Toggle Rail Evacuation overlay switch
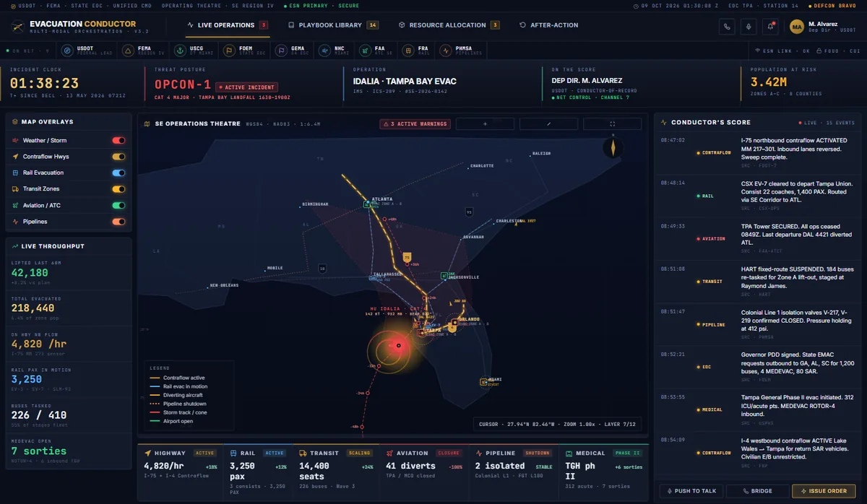The image size is (867, 504). pyautogui.click(x=118, y=173)
